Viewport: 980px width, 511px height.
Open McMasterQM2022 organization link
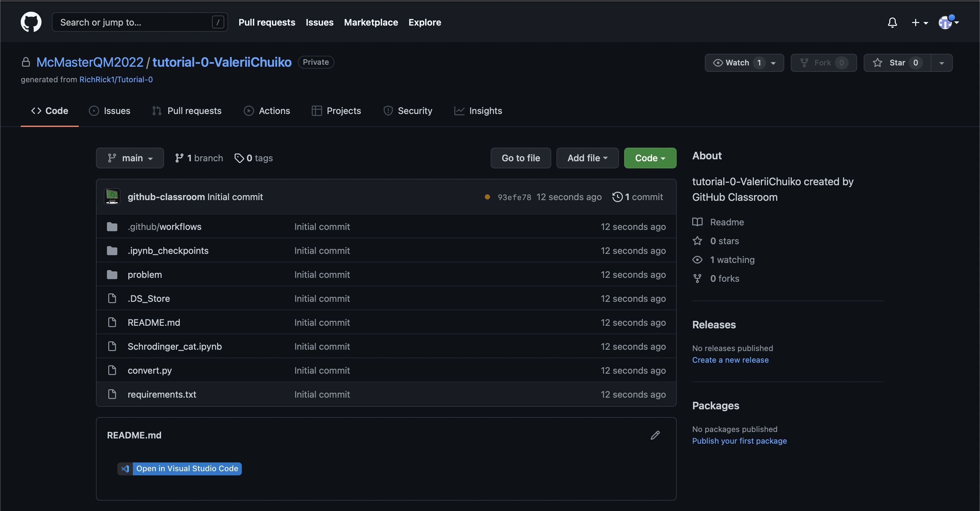90,62
